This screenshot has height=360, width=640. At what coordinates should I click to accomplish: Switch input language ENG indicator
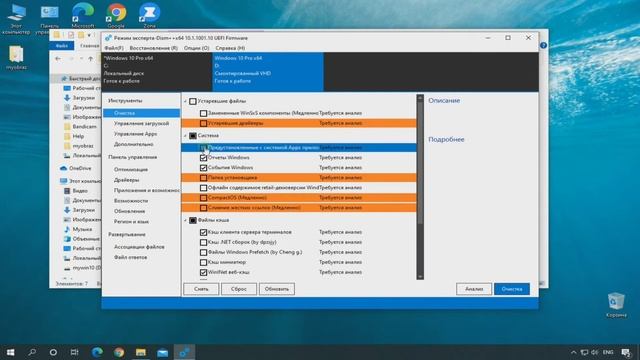[x=608, y=352]
